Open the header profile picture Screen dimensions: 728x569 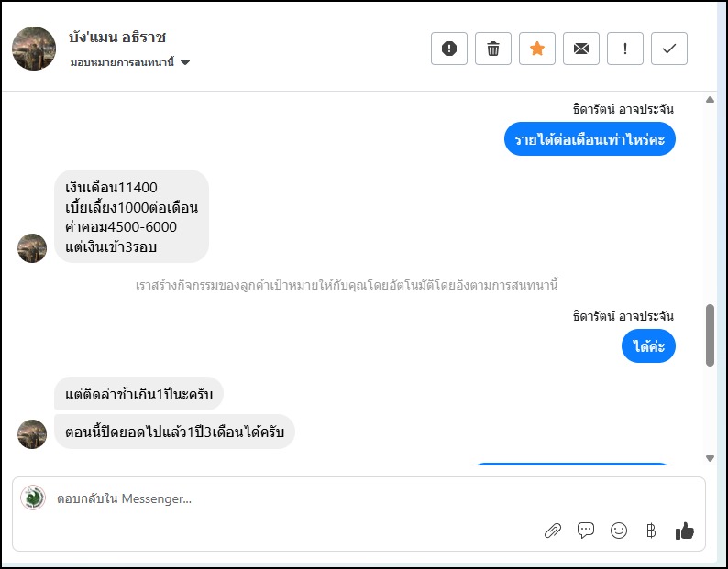pos(34,49)
